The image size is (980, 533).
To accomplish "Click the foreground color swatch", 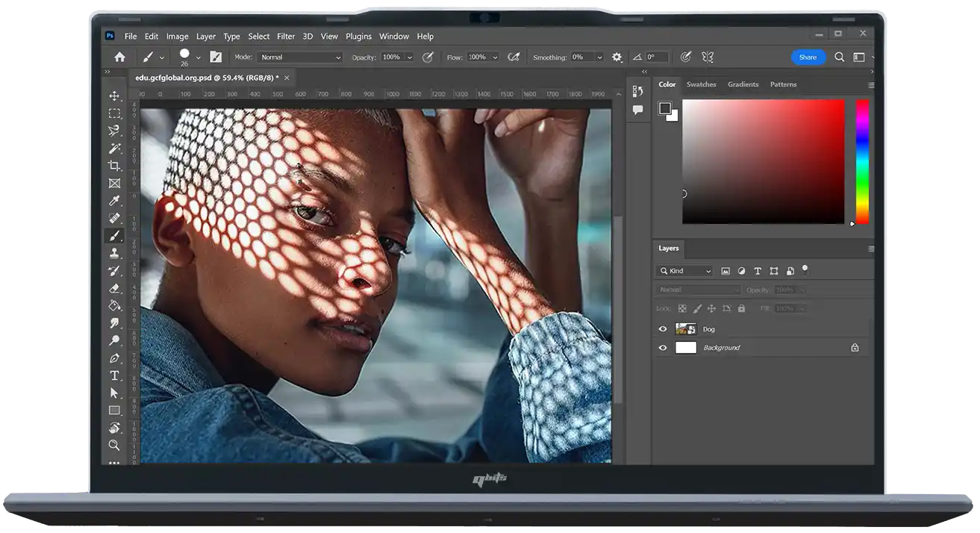I will pyautogui.click(x=665, y=108).
